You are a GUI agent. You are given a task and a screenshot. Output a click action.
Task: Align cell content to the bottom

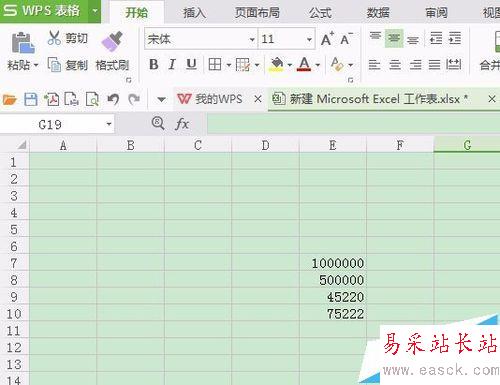pyautogui.click(x=413, y=40)
